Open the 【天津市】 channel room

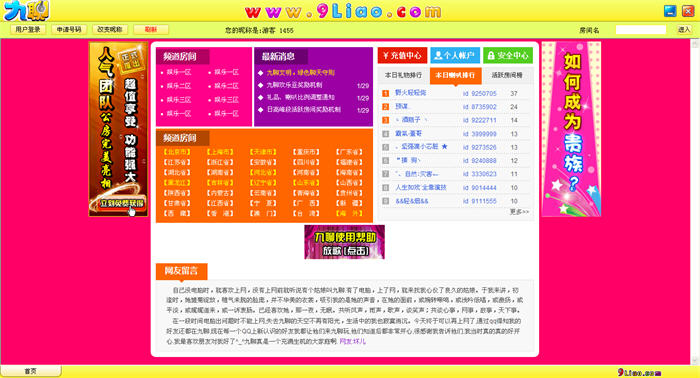(263, 152)
